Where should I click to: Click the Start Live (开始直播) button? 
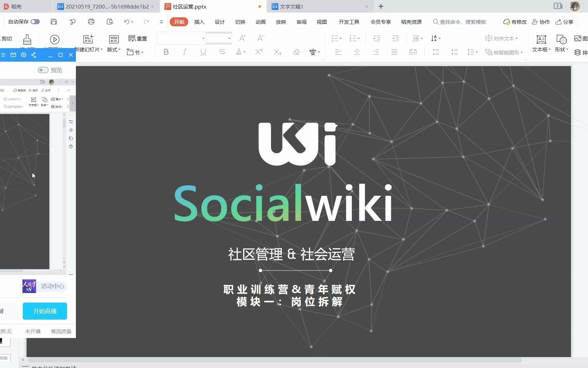pos(45,311)
